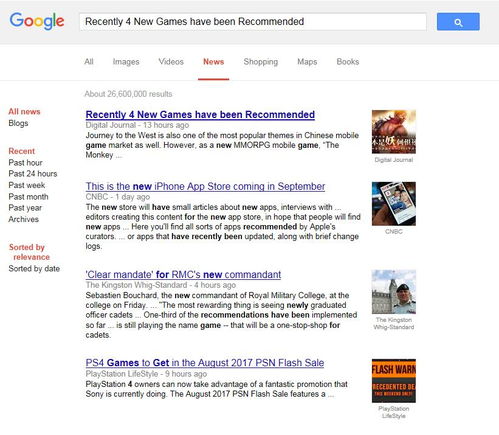Image resolution: width=499 pixels, height=435 pixels.
Task: Open the Archives filter
Action: click(x=24, y=219)
